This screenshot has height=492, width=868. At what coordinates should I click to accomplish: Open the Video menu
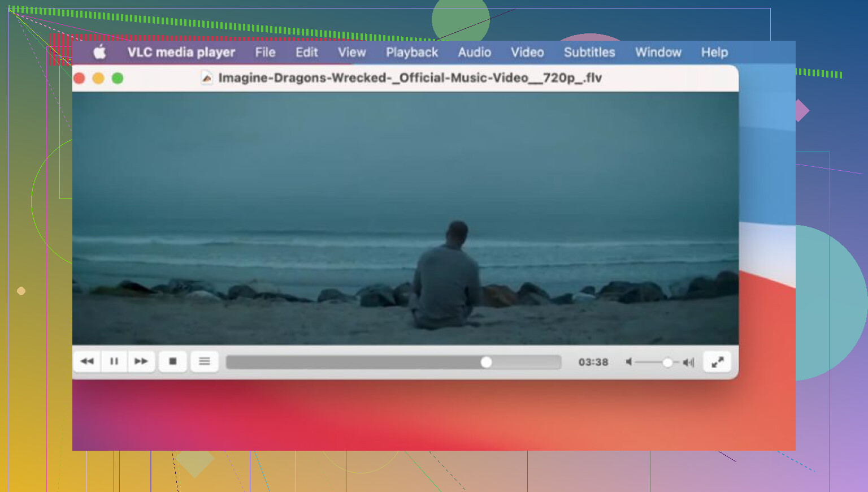(527, 52)
